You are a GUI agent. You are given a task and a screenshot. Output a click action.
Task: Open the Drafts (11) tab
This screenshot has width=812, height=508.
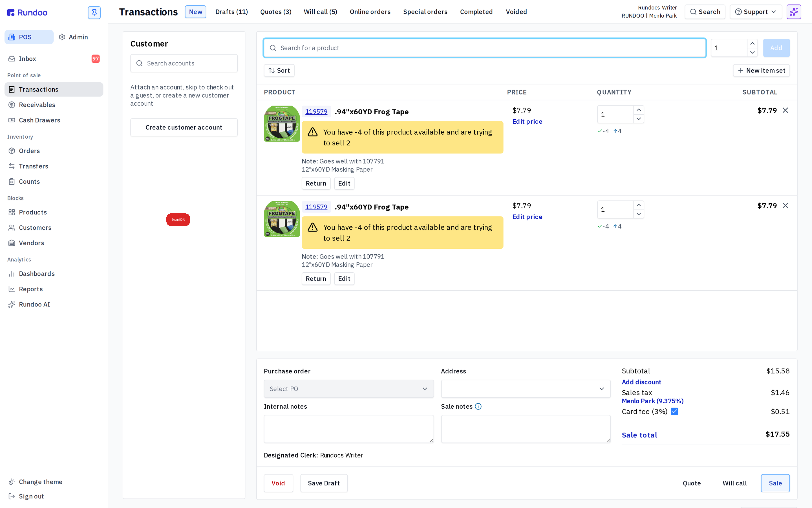pos(231,12)
